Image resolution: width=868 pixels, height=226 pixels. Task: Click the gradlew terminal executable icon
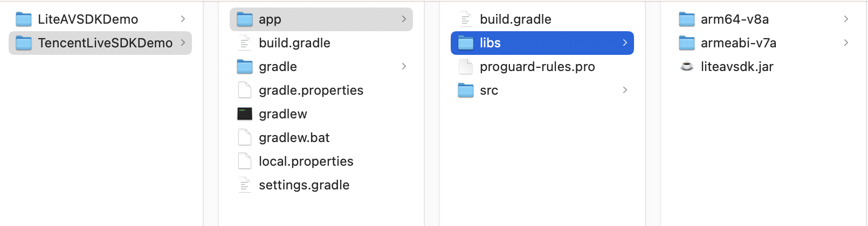point(245,114)
